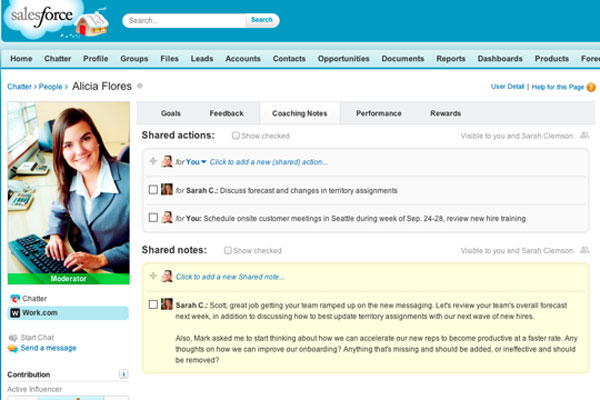Open the Opportunities menu tab
The height and width of the screenshot is (400, 600).
point(343,59)
